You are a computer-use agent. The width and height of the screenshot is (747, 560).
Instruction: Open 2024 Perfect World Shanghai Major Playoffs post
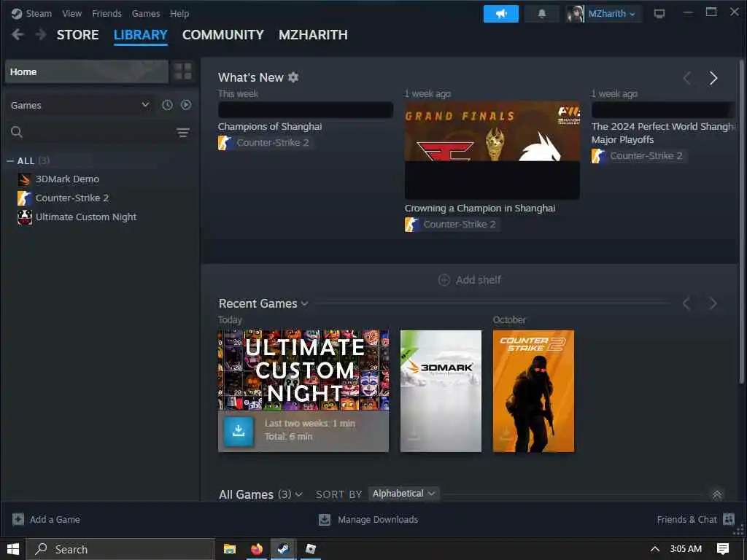coord(663,133)
